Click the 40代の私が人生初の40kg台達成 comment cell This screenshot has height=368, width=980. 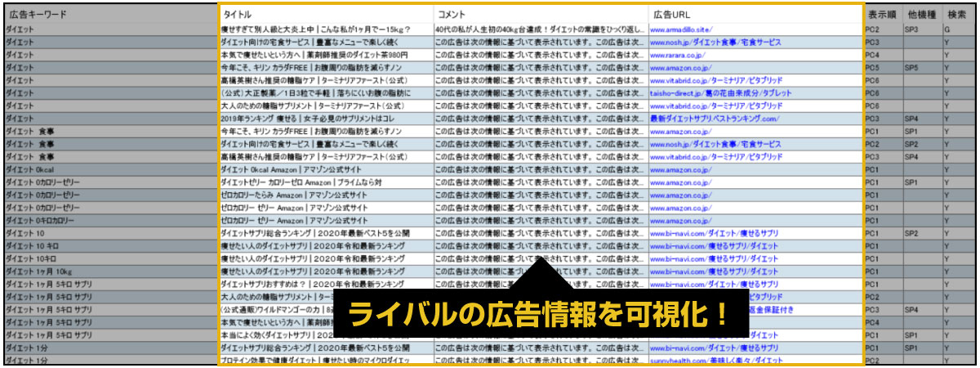[539, 29]
